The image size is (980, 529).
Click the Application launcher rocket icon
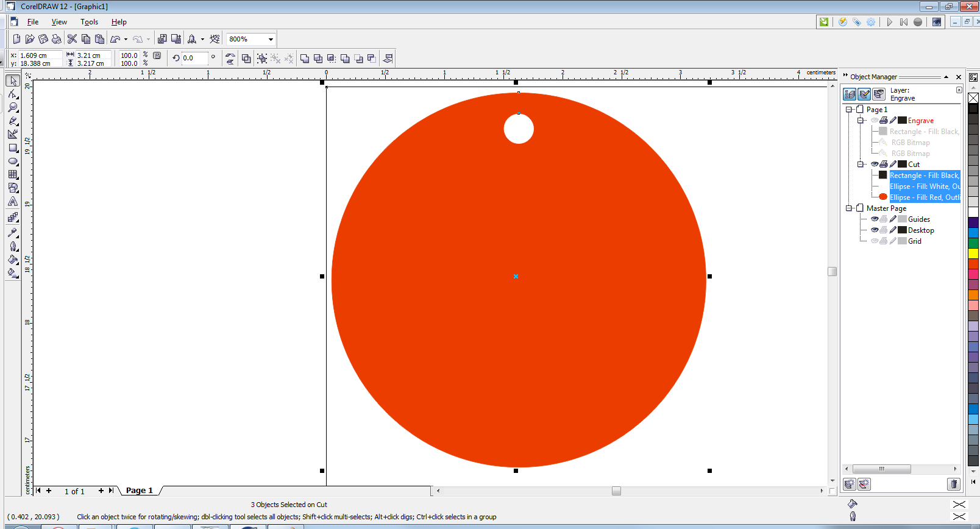tap(191, 39)
